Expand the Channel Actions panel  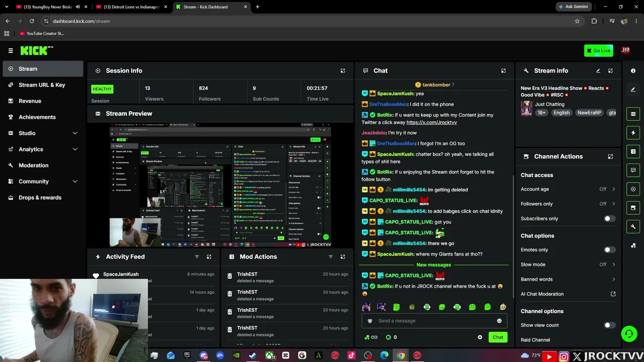610,156
